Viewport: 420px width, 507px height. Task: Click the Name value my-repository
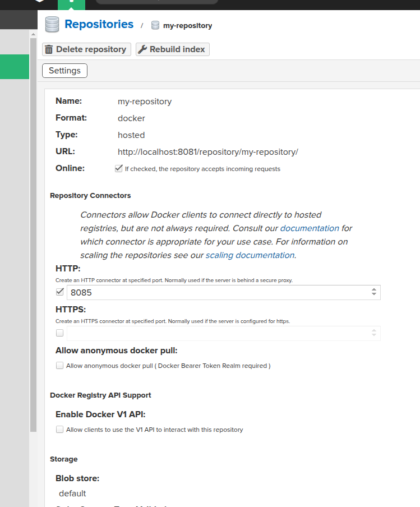click(x=145, y=102)
